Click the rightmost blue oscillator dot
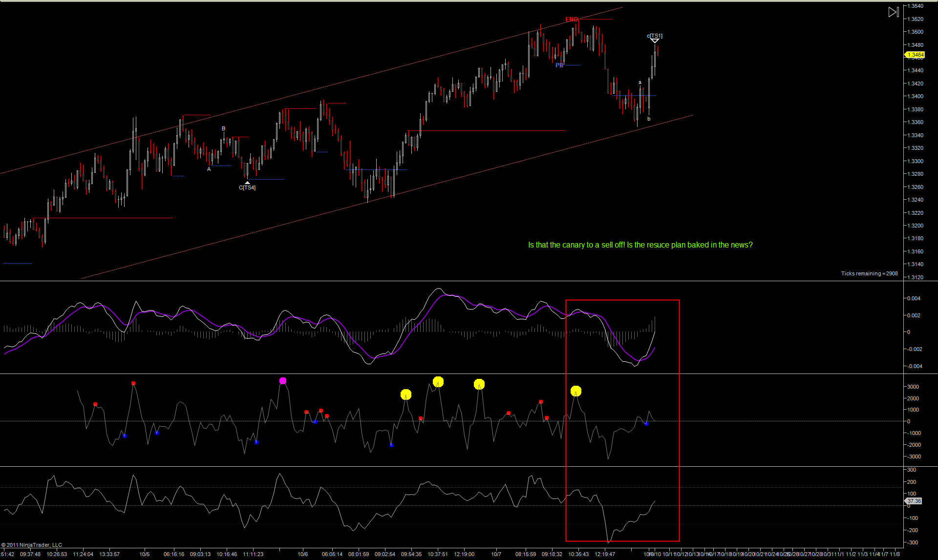The width and height of the screenshot is (938, 560). pos(646,424)
